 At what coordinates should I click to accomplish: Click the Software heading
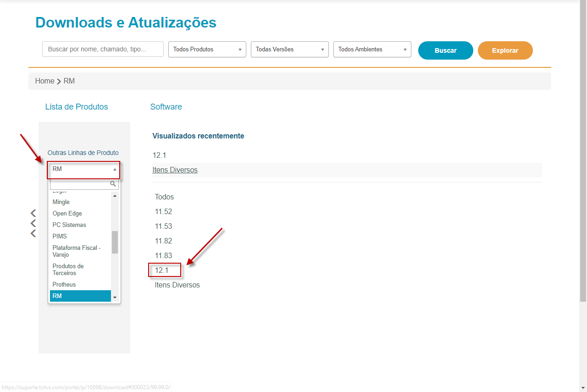(x=166, y=107)
